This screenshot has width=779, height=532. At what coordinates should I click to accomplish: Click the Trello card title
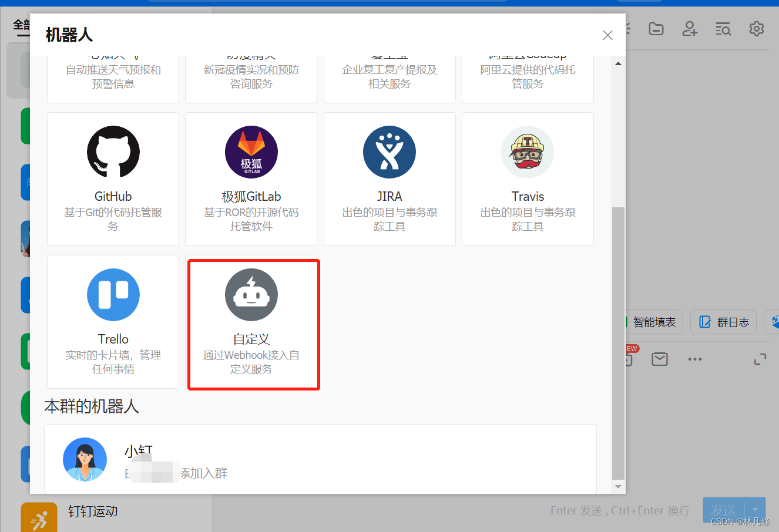coord(113,339)
